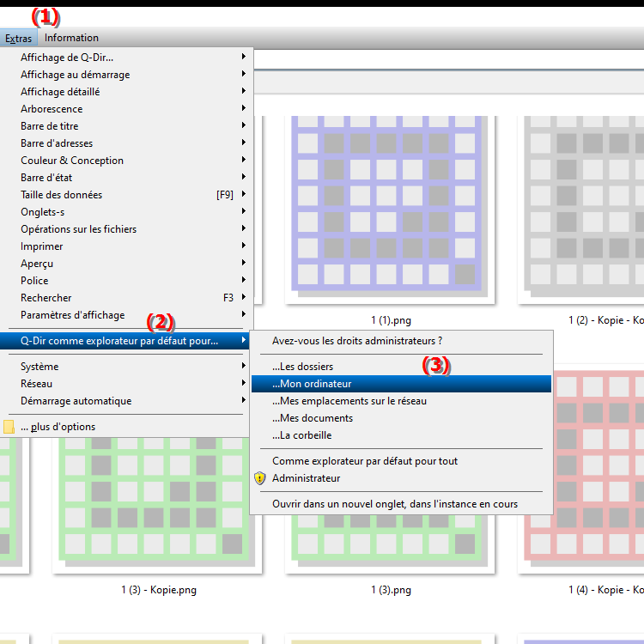The height and width of the screenshot is (644, 644).
Task: Open the Extras menu
Action: [19, 38]
